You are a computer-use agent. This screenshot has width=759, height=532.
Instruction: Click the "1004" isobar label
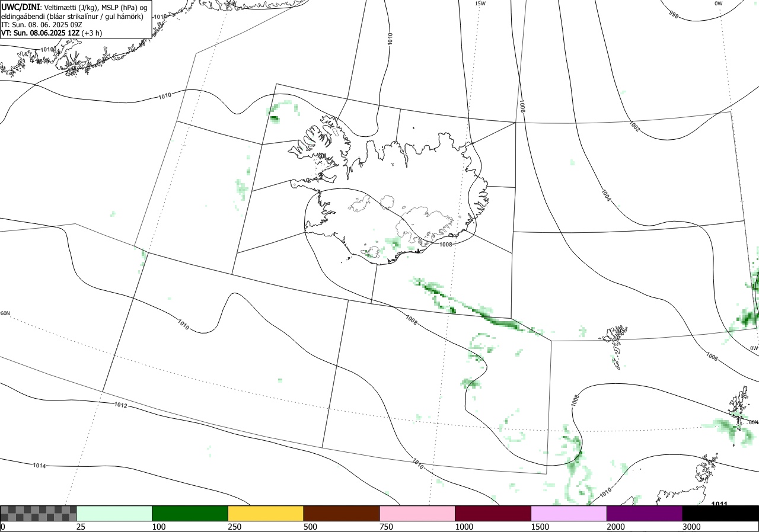pos(606,196)
